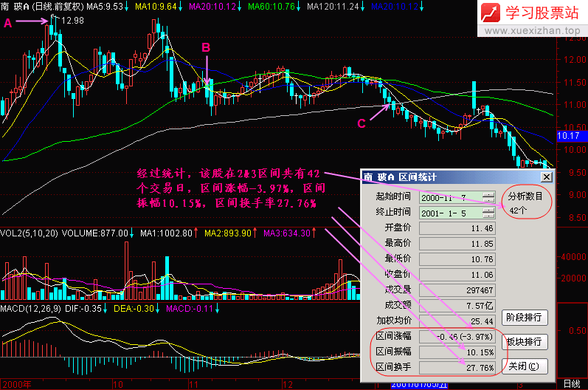Click the month 11 marker on time axis
Viewport: 588px width, 390px height.
click(193, 385)
